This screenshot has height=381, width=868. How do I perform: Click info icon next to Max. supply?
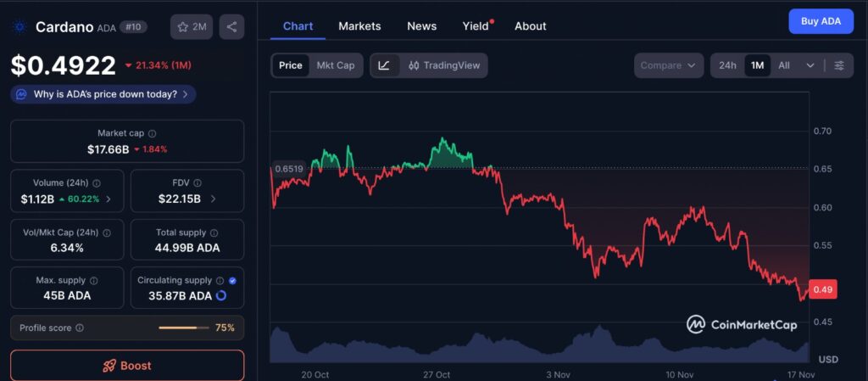click(x=93, y=281)
